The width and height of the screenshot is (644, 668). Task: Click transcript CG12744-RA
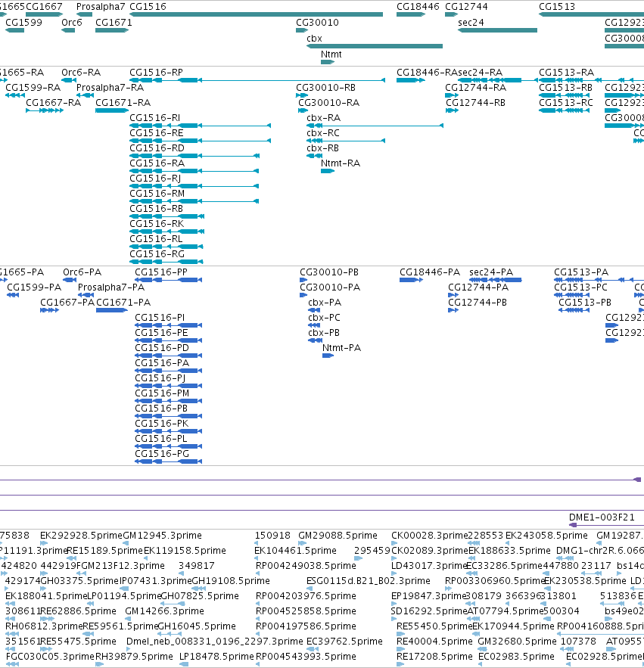(476, 87)
